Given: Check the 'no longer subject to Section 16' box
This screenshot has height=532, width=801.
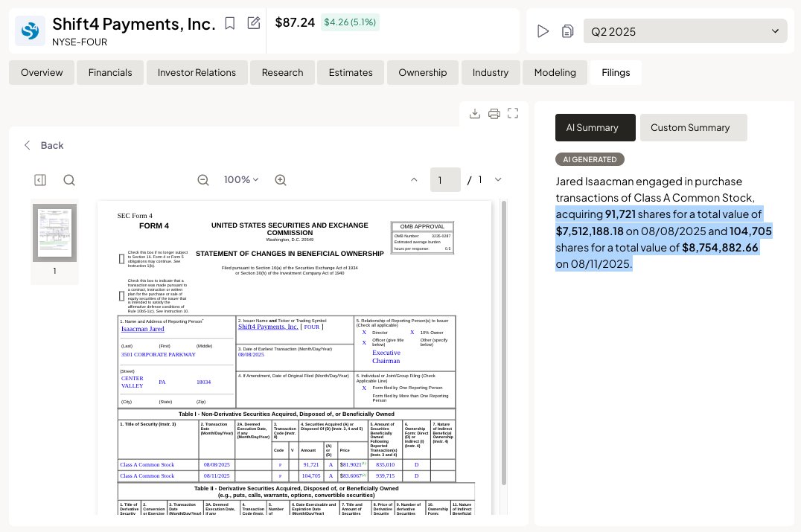Looking at the screenshot, I should pos(121,259).
